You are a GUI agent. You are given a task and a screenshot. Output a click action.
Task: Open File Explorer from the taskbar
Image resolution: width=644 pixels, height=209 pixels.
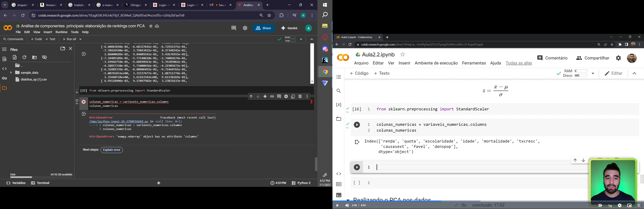click(x=325, y=26)
